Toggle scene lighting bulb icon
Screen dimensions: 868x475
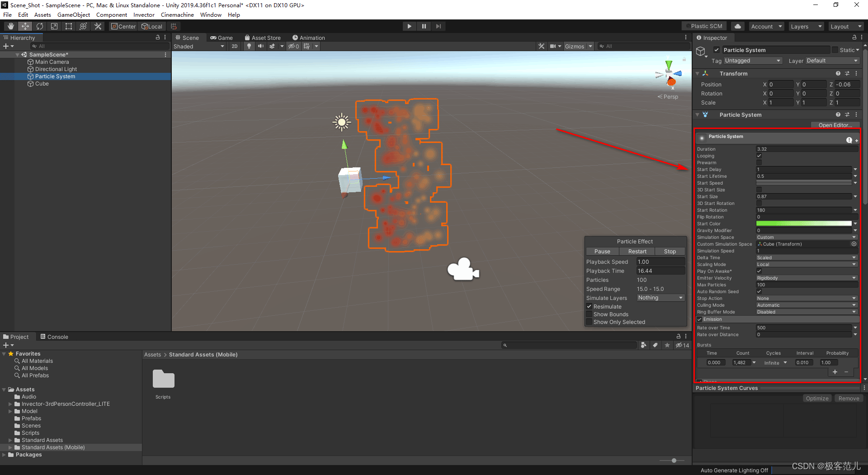pyautogui.click(x=249, y=46)
